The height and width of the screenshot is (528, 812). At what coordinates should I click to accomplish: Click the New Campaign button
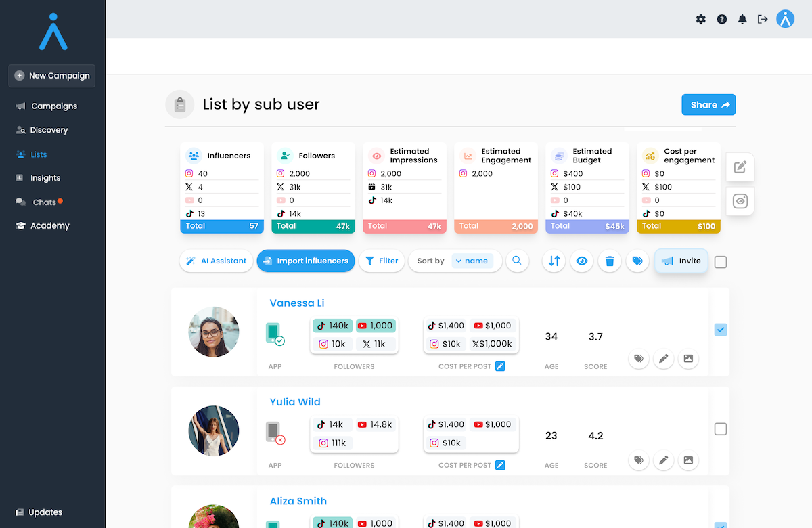(52, 76)
